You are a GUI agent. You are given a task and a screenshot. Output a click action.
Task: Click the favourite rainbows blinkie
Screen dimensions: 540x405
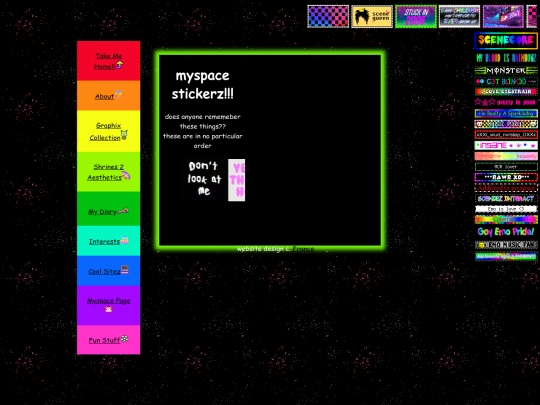(506, 256)
